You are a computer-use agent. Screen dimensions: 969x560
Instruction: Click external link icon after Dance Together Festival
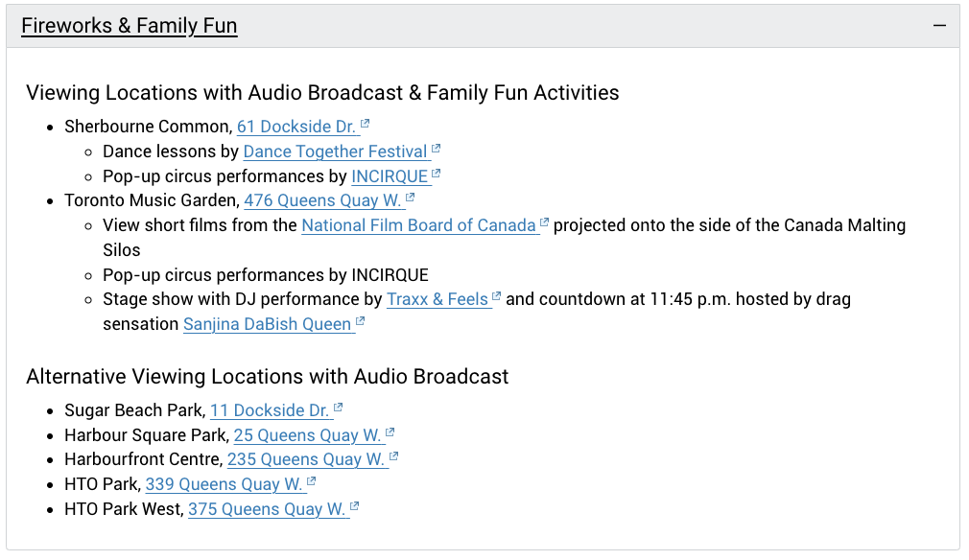tap(437, 150)
